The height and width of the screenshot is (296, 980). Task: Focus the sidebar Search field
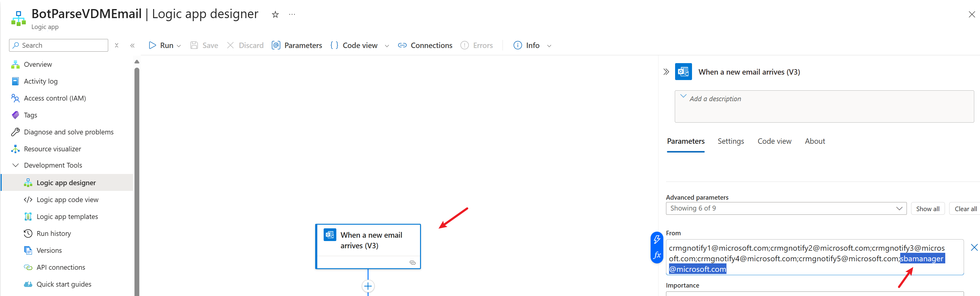pyautogui.click(x=59, y=45)
